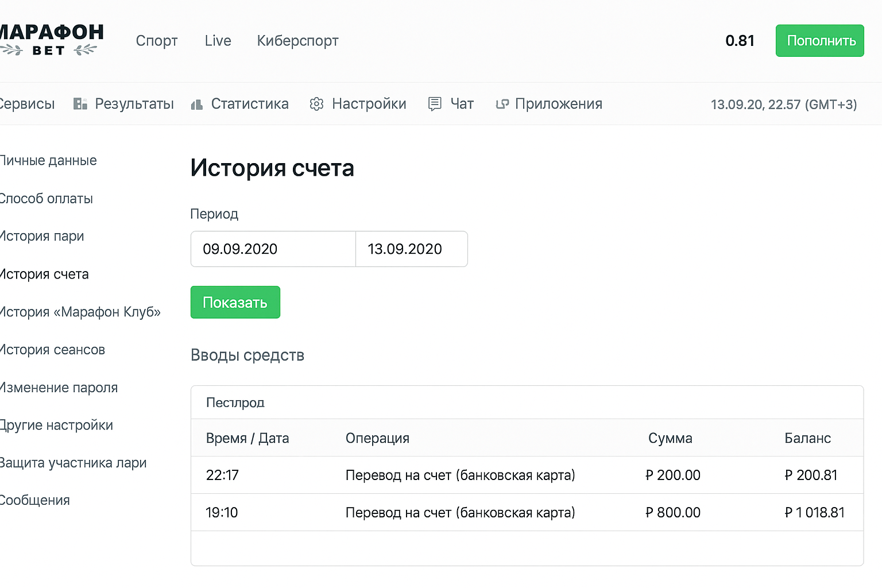Go to Способ оплаты in the sidebar

47,199
